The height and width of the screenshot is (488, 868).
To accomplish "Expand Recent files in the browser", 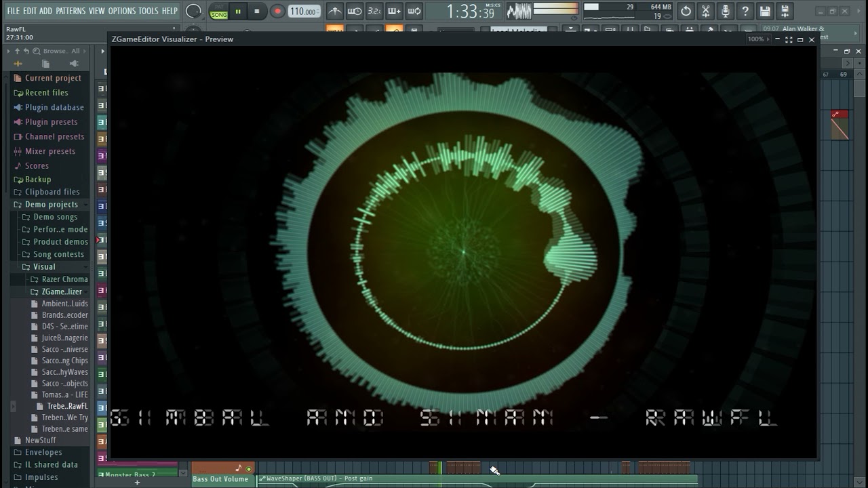I will 46,93.
